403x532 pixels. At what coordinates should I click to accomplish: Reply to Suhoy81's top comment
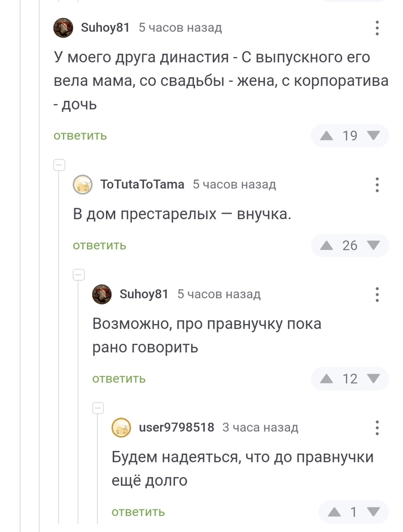coord(80,136)
